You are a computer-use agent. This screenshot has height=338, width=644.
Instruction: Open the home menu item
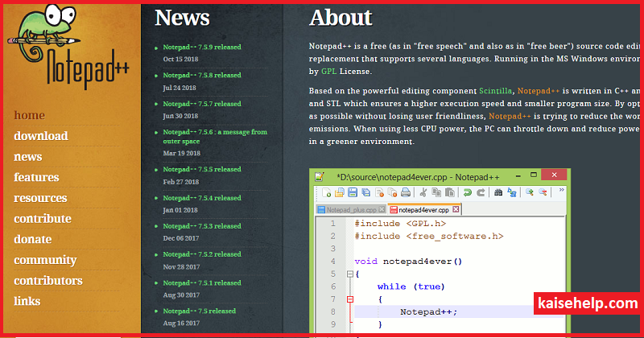tap(30, 115)
